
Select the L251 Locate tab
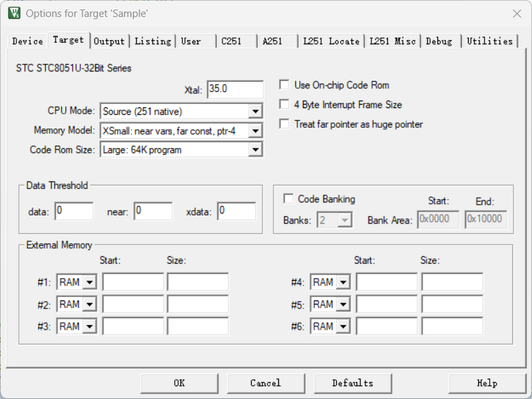click(331, 41)
